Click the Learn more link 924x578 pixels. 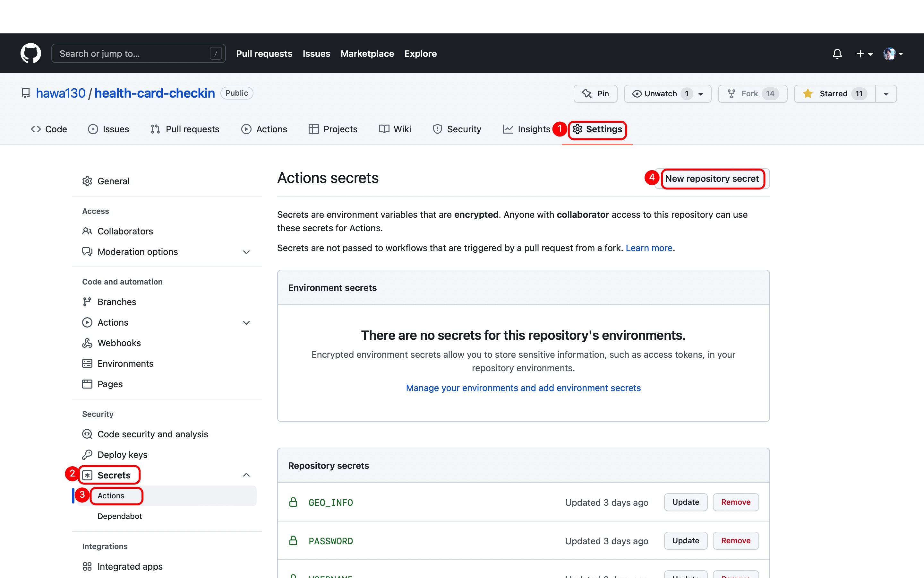(x=649, y=248)
